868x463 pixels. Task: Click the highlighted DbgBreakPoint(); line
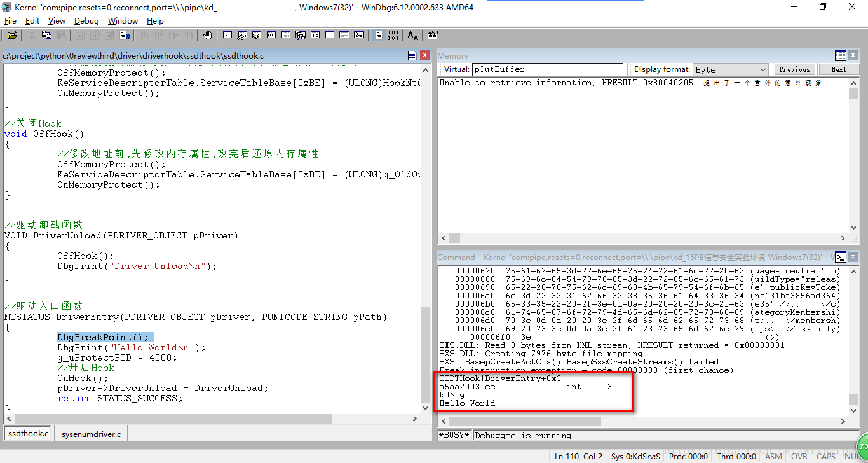click(105, 337)
